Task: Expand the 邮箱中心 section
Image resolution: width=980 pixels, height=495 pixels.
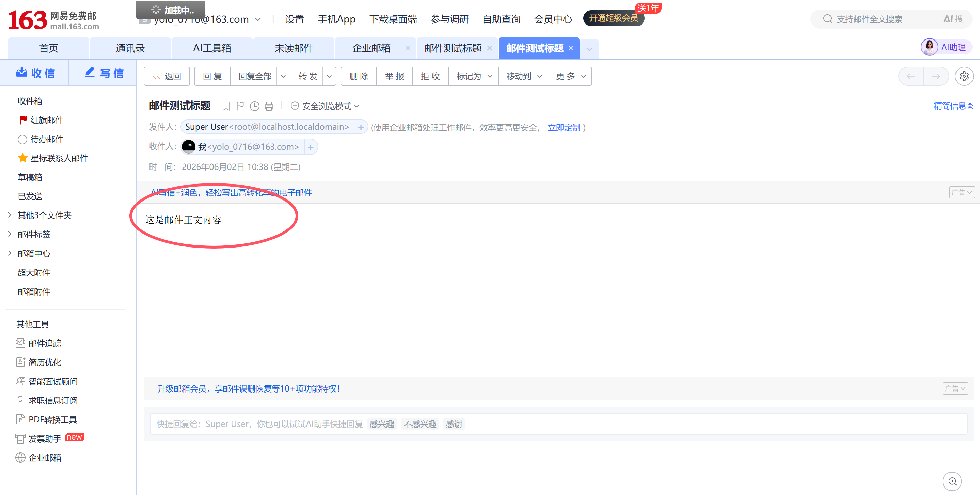Action: pyautogui.click(x=10, y=253)
